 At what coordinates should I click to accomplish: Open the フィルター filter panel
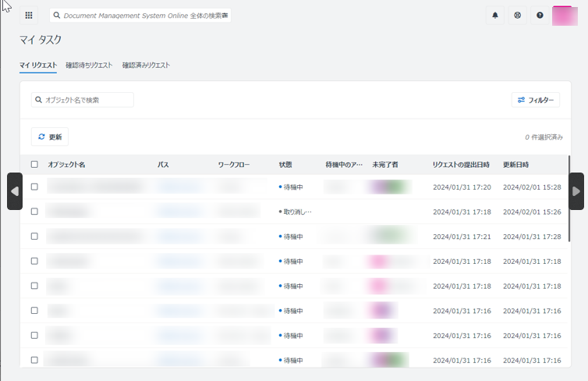(x=535, y=100)
